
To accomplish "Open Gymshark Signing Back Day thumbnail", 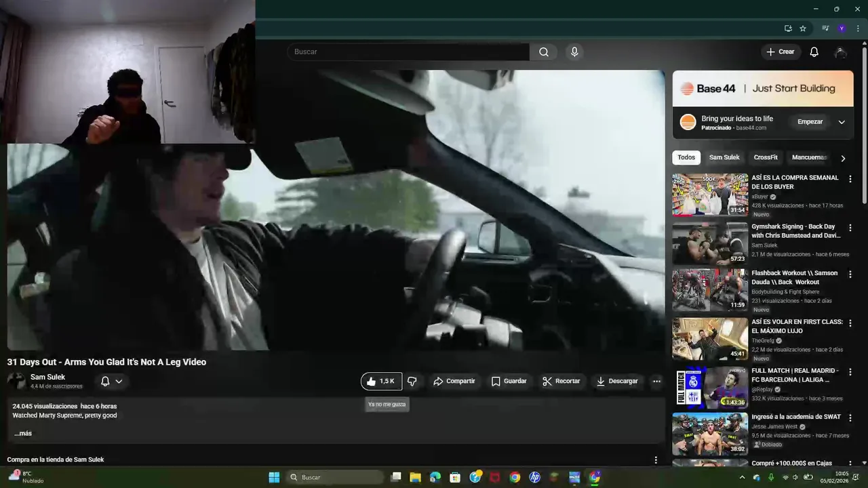I will click(710, 243).
